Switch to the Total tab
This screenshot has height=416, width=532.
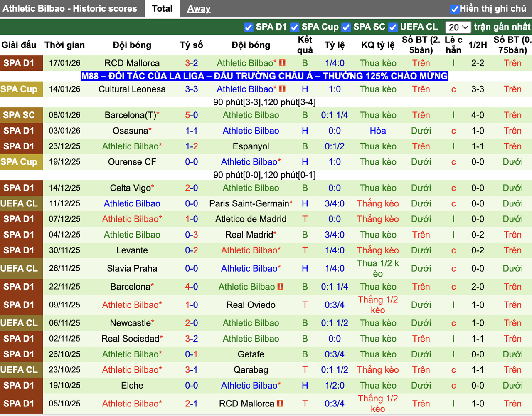[x=162, y=9]
